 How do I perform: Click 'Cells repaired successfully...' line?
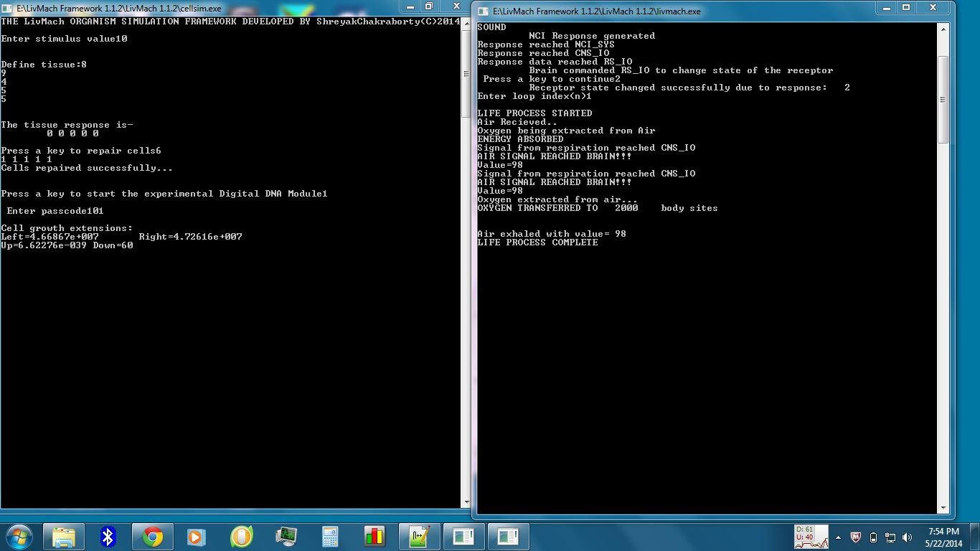(x=87, y=168)
